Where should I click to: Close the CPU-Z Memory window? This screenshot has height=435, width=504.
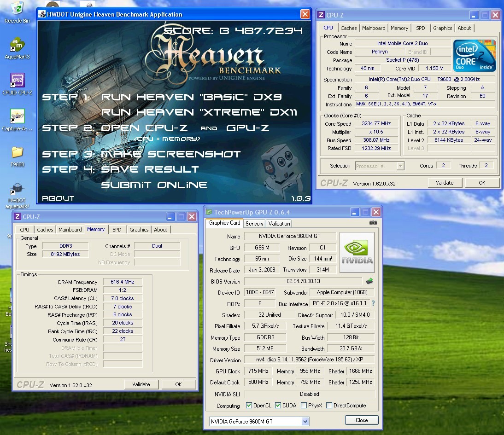click(x=192, y=216)
